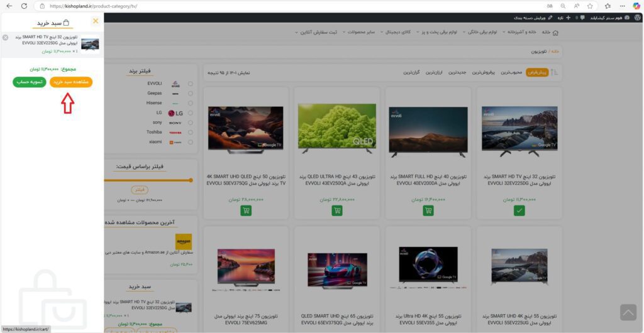Remove EVVOLI 32EV225DG from the cart

[x=5, y=38]
